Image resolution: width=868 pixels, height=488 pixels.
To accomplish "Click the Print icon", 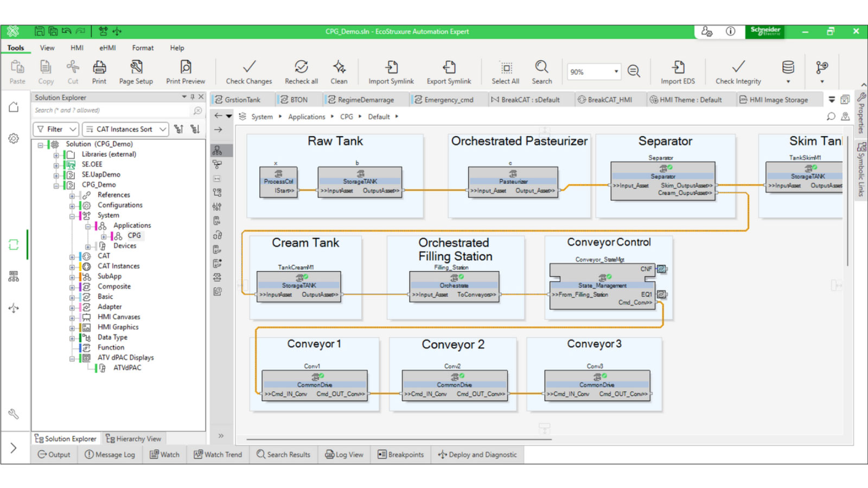I will tap(99, 67).
